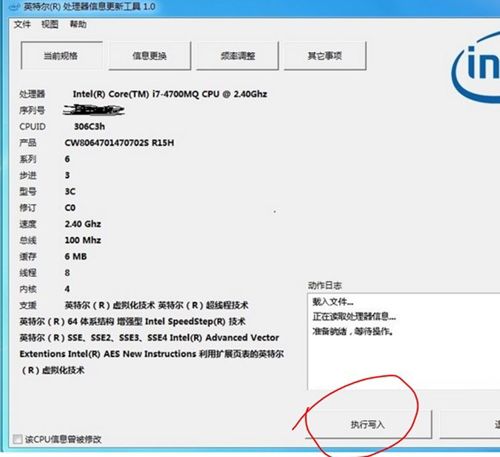Click the 步进 value 3
The width and height of the screenshot is (500, 457).
67,175
